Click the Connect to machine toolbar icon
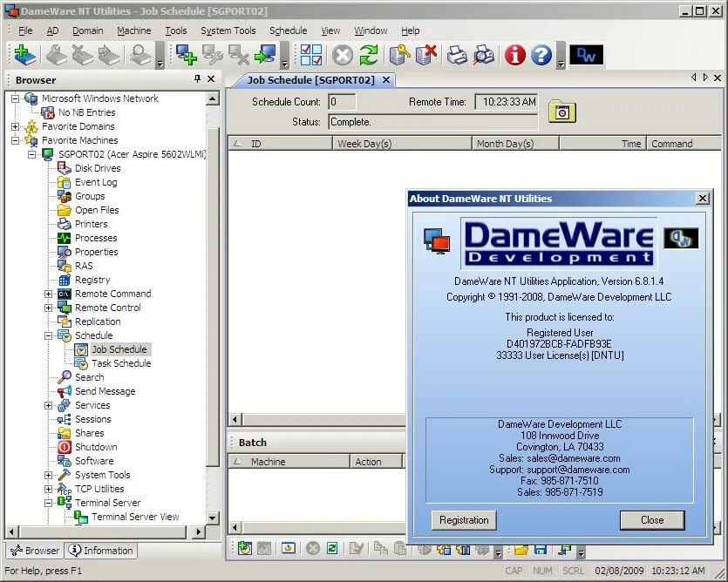The width and height of the screenshot is (728, 582). coord(265,55)
